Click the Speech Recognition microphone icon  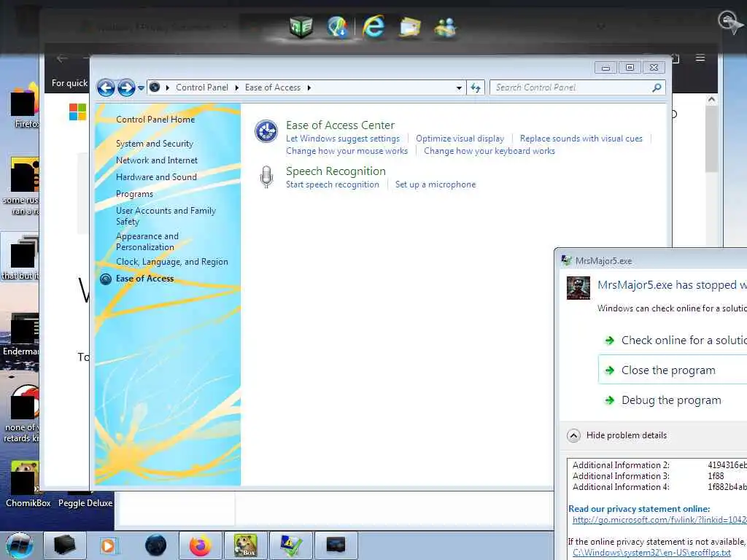[x=266, y=176]
